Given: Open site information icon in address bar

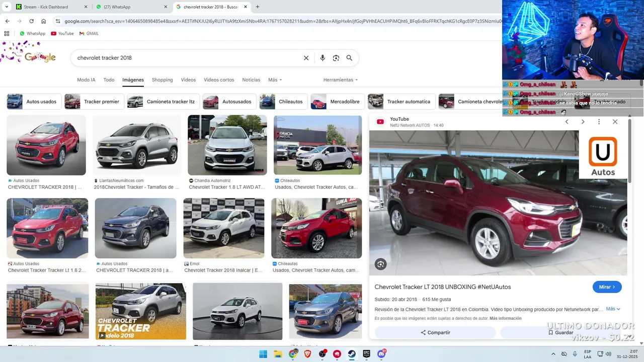Looking at the screenshot, I should pyautogui.click(x=58, y=21).
